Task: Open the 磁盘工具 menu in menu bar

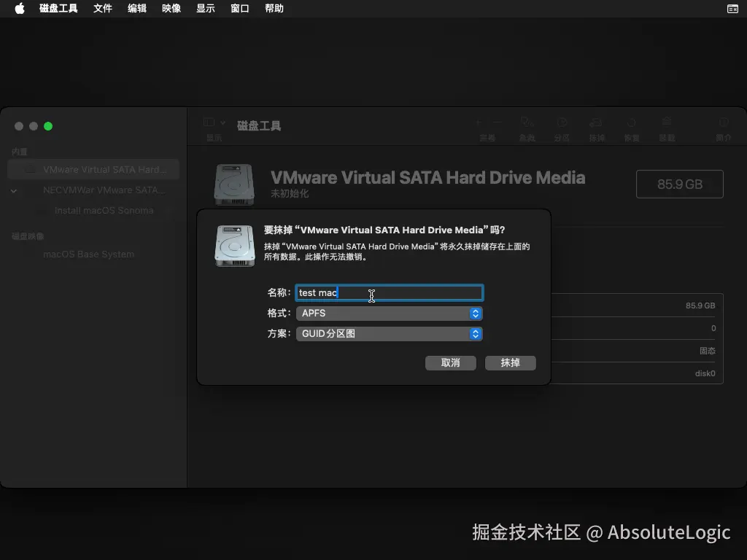Action: [x=58, y=8]
